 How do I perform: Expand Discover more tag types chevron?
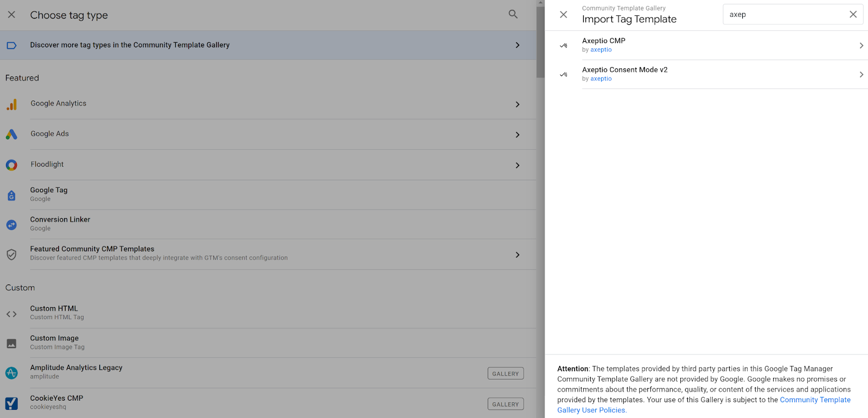518,45
